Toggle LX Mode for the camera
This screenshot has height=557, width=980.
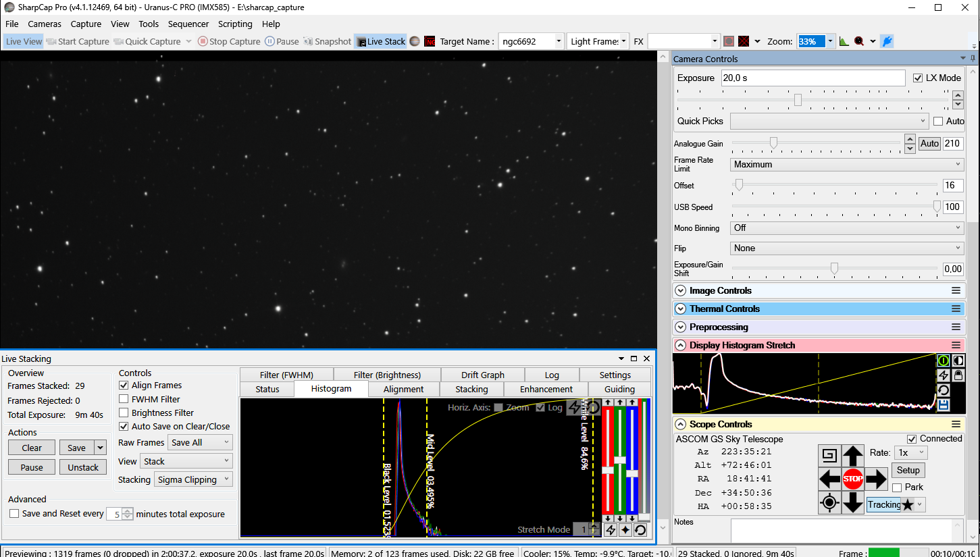(918, 77)
